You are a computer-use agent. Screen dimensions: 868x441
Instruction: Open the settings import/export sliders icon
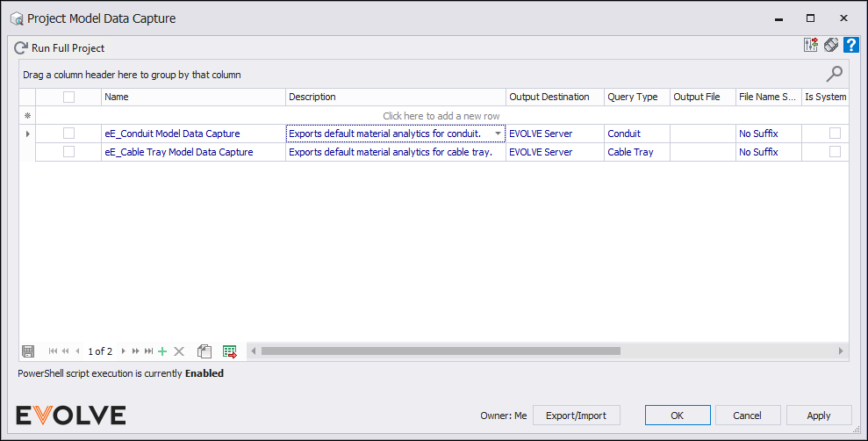click(811, 45)
